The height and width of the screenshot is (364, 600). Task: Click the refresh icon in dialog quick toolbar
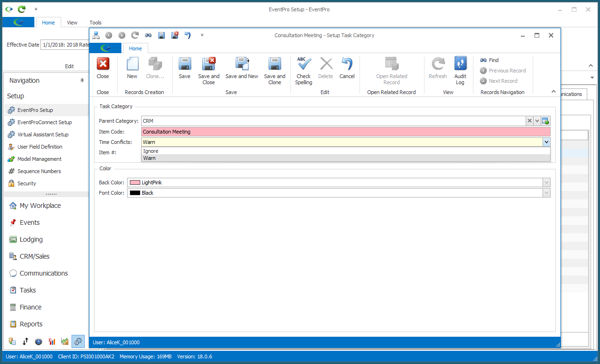(135, 35)
